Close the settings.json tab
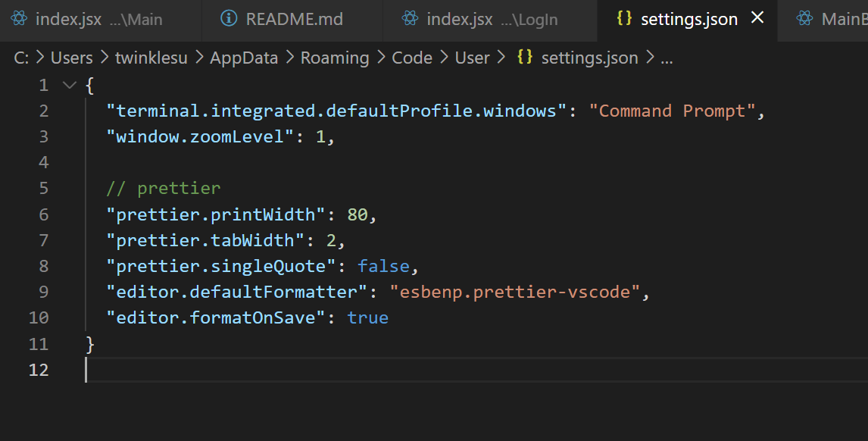The image size is (868, 441). (x=757, y=18)
